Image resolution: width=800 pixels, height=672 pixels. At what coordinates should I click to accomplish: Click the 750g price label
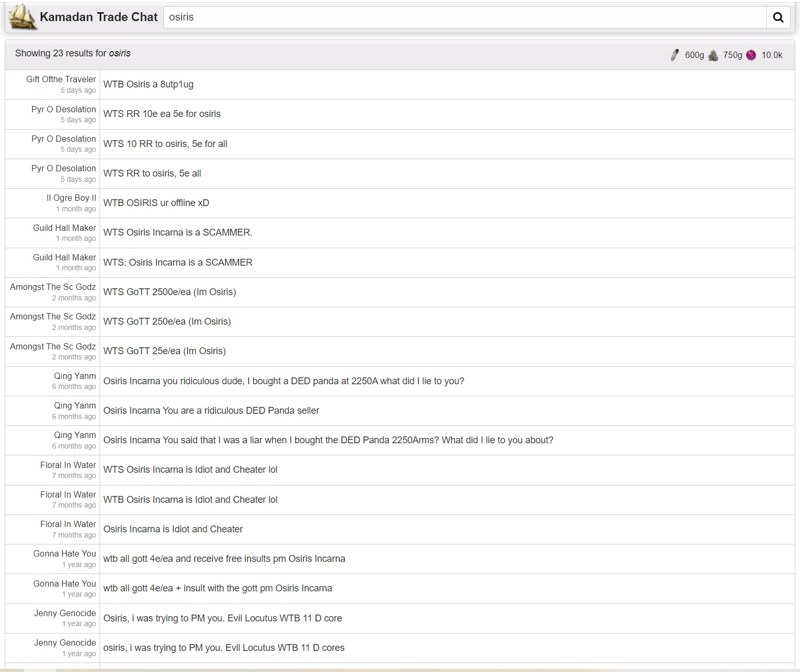(x=732, y=55)
